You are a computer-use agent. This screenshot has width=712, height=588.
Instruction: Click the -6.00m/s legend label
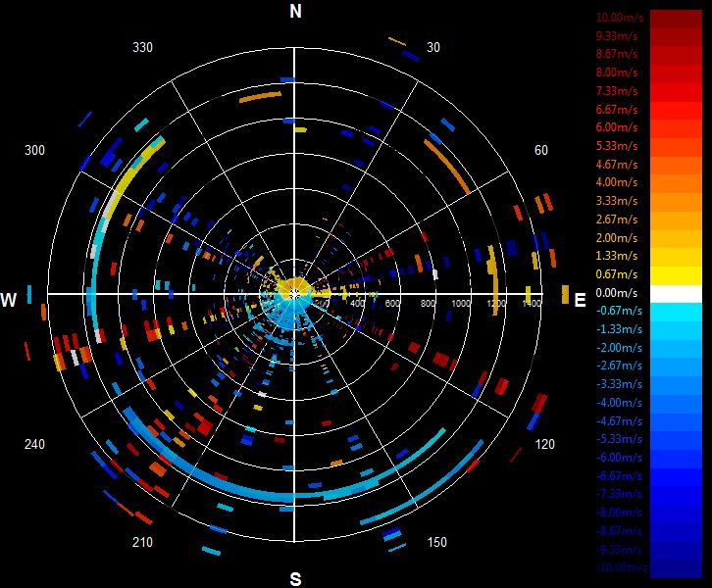pos(619,458)
